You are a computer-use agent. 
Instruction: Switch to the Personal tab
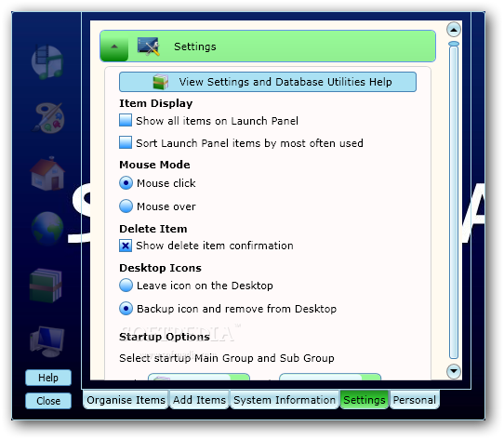tap(415, 400)
